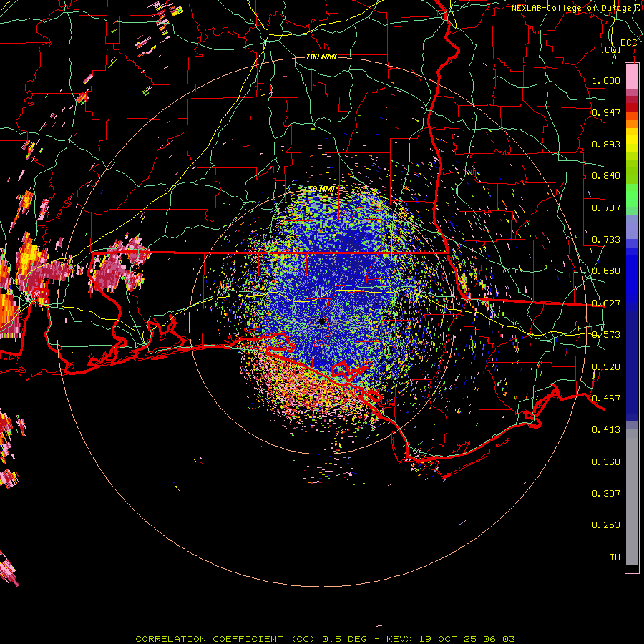The height and width of the screenshot is (644, 644).
Task: Click the [CC] units label above the scale
Action: (x=611, y=49)
